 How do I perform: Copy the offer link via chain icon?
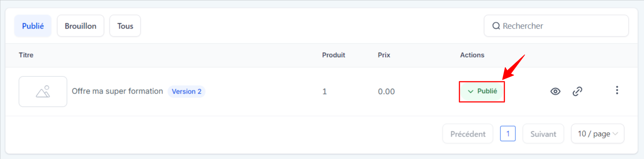point(577,91)
